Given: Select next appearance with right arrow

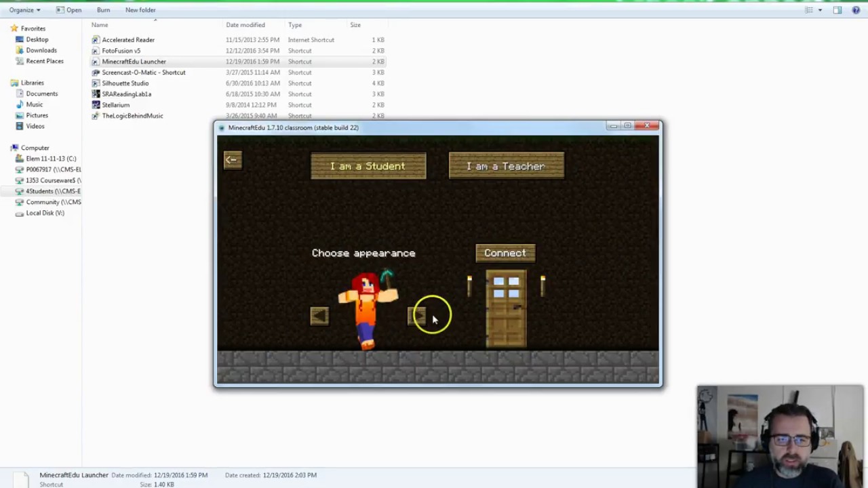Looking at the screenshot, I should (x=416, y=316).
